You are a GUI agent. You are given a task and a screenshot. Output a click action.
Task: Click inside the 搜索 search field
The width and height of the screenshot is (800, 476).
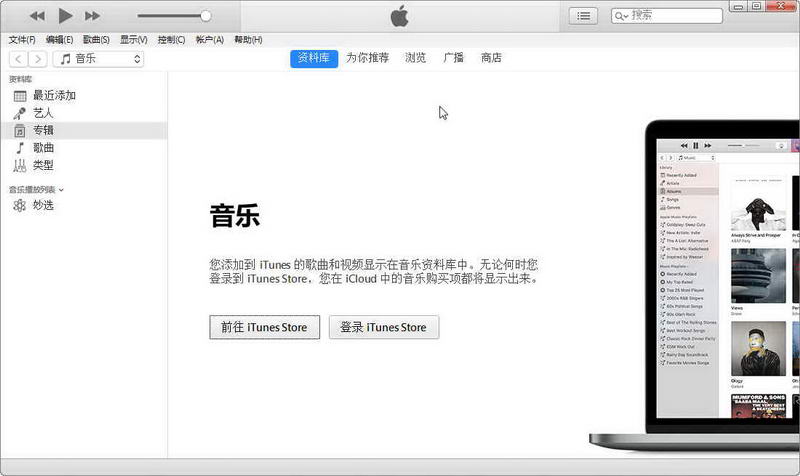tap(673, 15)
